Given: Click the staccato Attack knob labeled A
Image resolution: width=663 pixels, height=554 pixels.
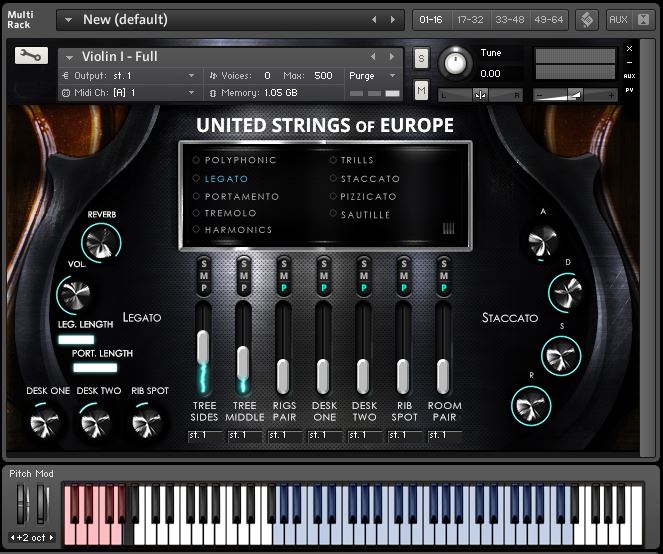Looking at the screenshot, I should pos(543,238).
